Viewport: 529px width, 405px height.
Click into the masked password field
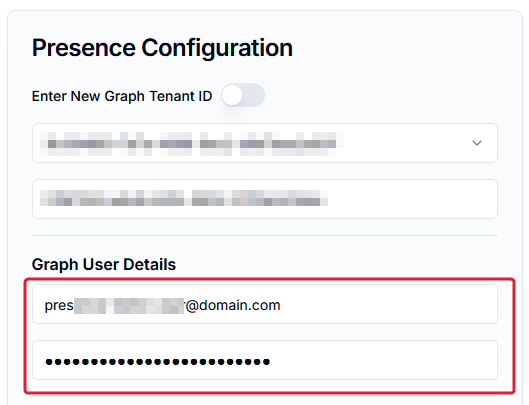pyautogui.click(x=265, y=360)
